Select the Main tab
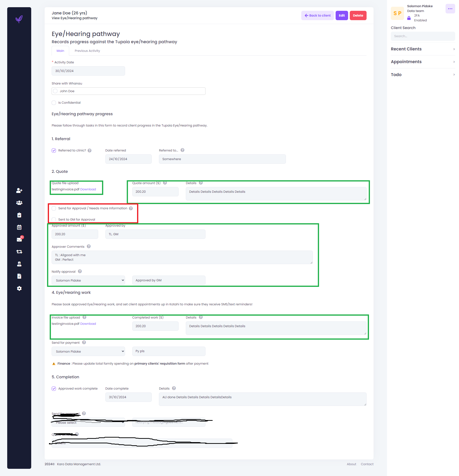The width and height of the screenshot is (459, 476). pos(60,51)
